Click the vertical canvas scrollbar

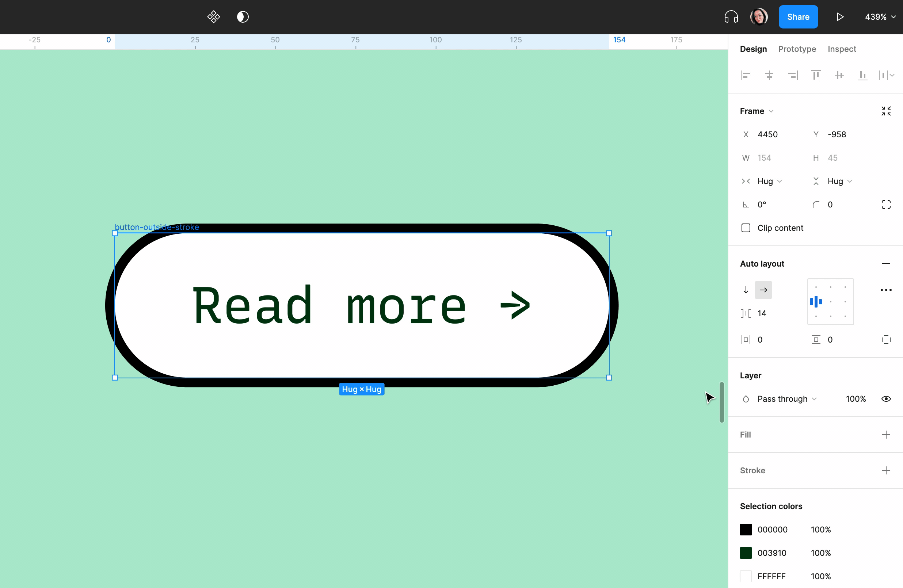722,402
